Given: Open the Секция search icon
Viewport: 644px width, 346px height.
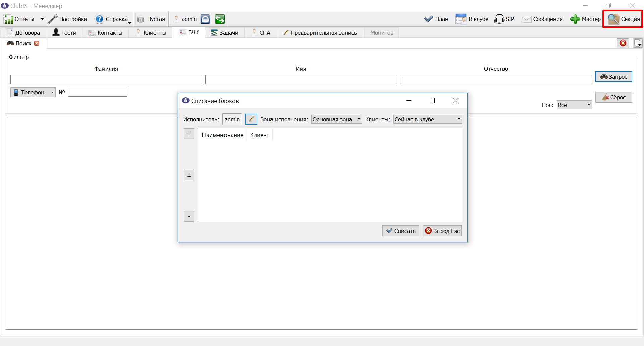Looking at the screenshot, I should 613,19.
